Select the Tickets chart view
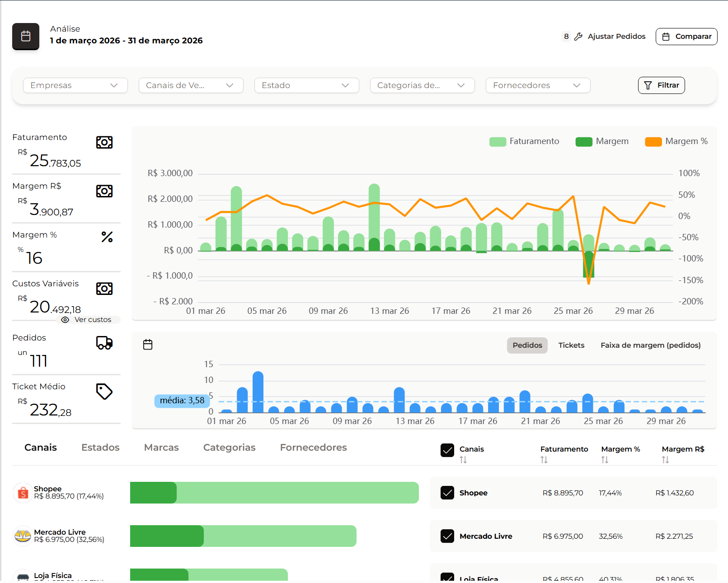 pos(571,345)
